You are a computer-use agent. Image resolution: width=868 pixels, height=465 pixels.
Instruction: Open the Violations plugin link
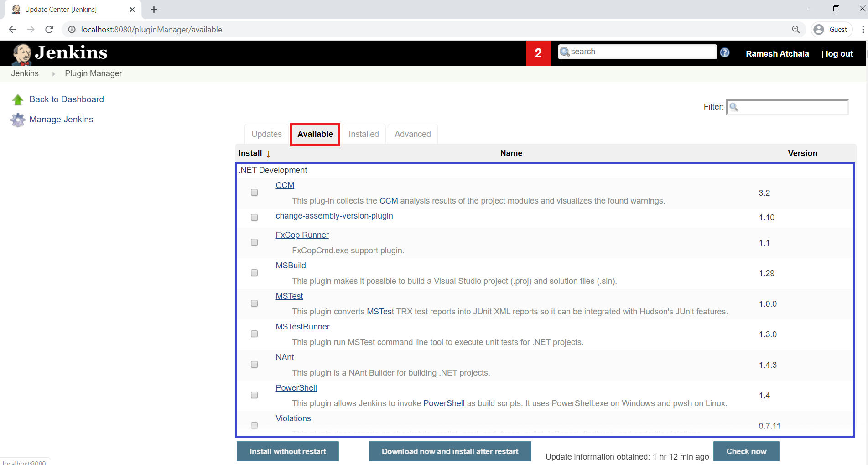pos(293,418)
